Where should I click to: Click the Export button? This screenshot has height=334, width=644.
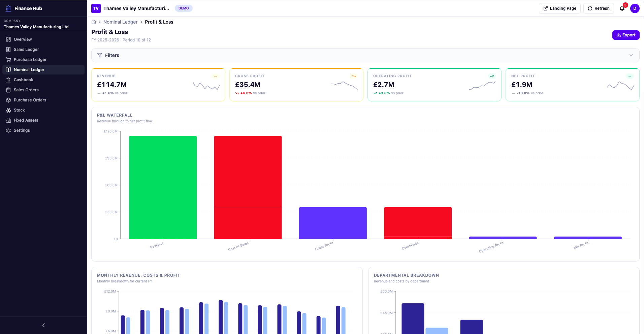(626, 35)
